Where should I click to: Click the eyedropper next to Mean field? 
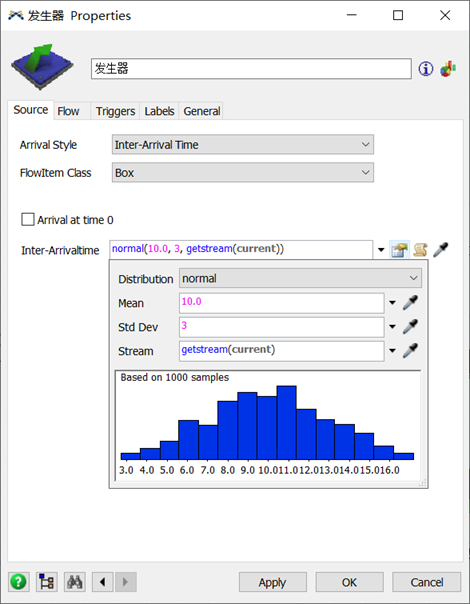coord(410,303)
